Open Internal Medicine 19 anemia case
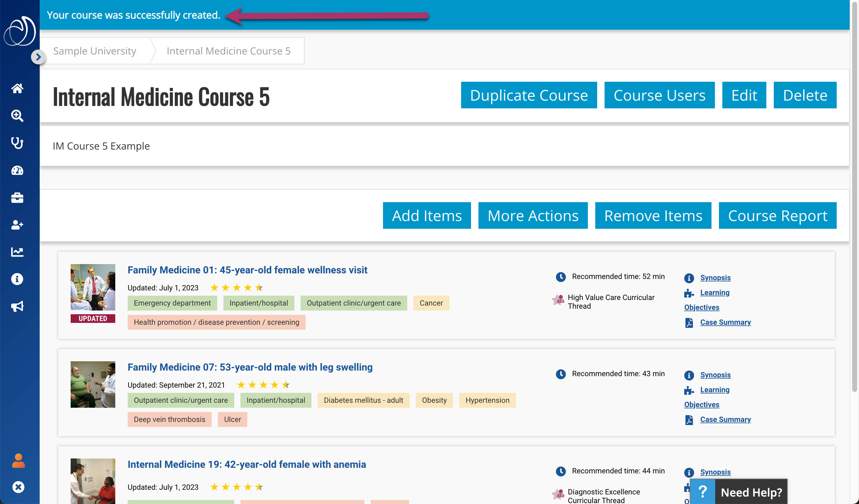The image size is (859, 504). 246,464
